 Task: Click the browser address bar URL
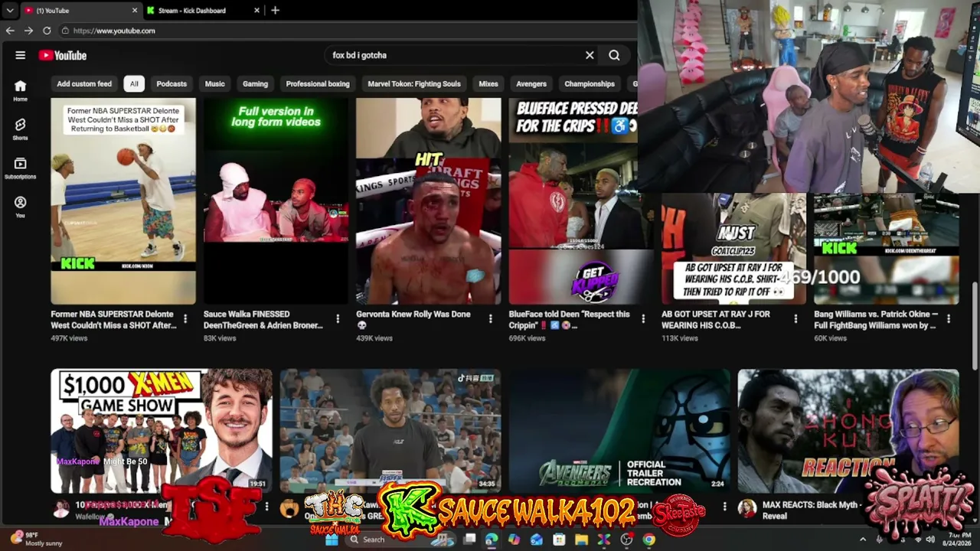click(115, 31)
